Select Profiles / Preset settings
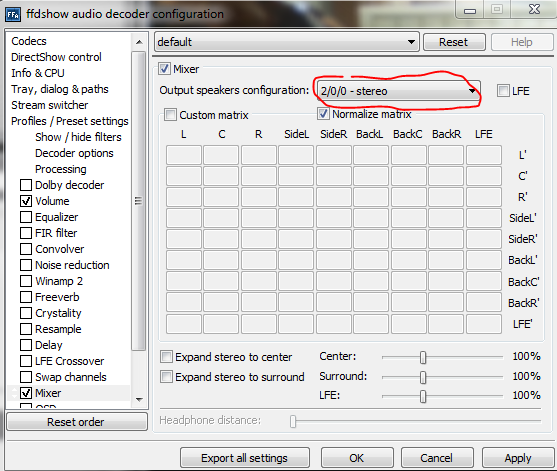557x471 pixels. [70, 121]
